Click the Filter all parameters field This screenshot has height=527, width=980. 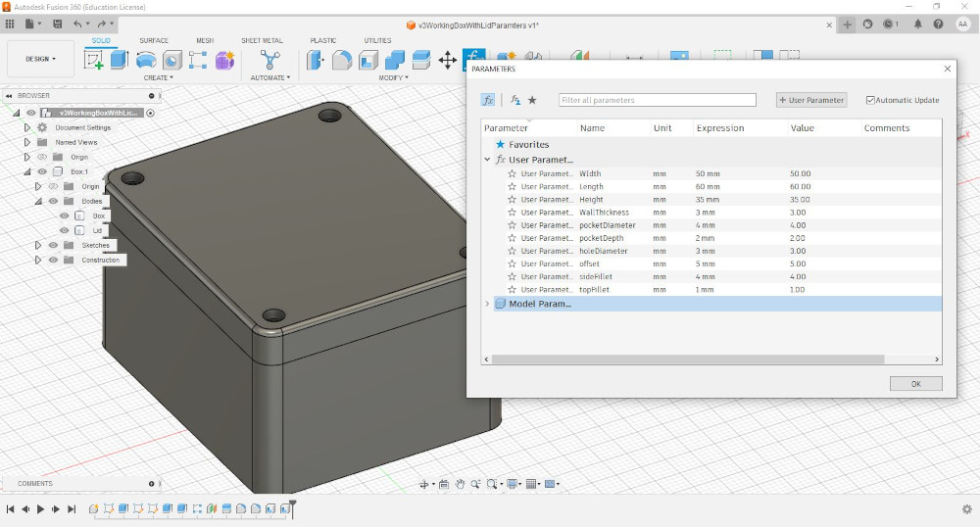pyautogui.click(x=657, y=100)
